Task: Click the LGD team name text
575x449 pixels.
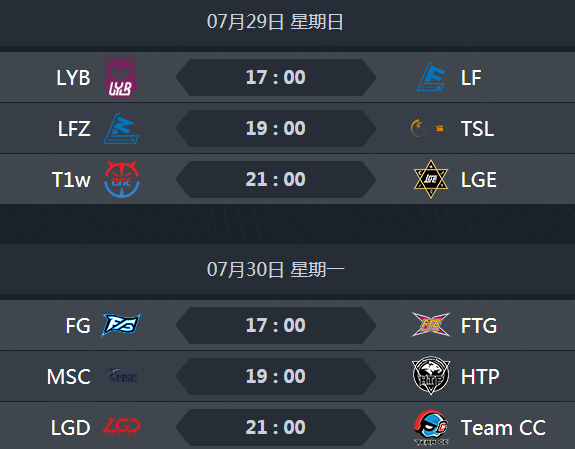Action: (70, 427)
